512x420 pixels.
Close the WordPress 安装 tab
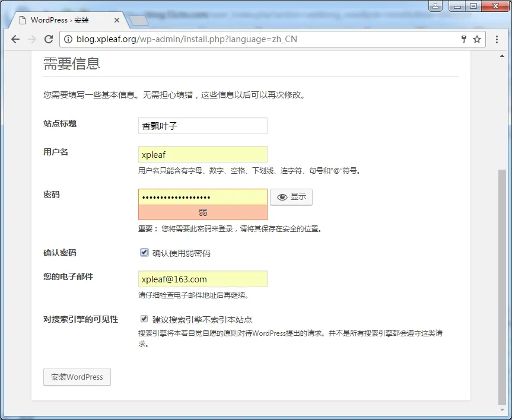[x=116, y=20]
